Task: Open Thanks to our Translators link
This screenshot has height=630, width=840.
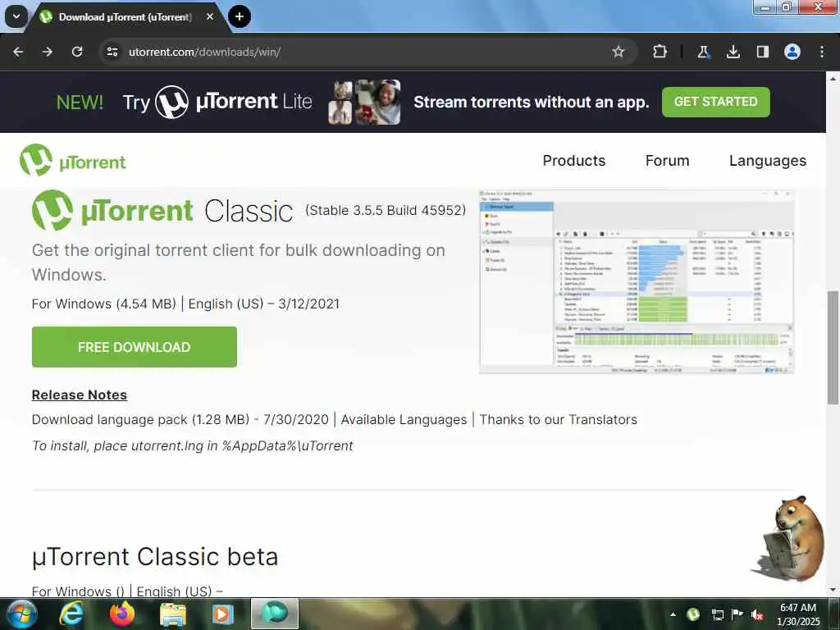Action: click(x=558, y=419)
